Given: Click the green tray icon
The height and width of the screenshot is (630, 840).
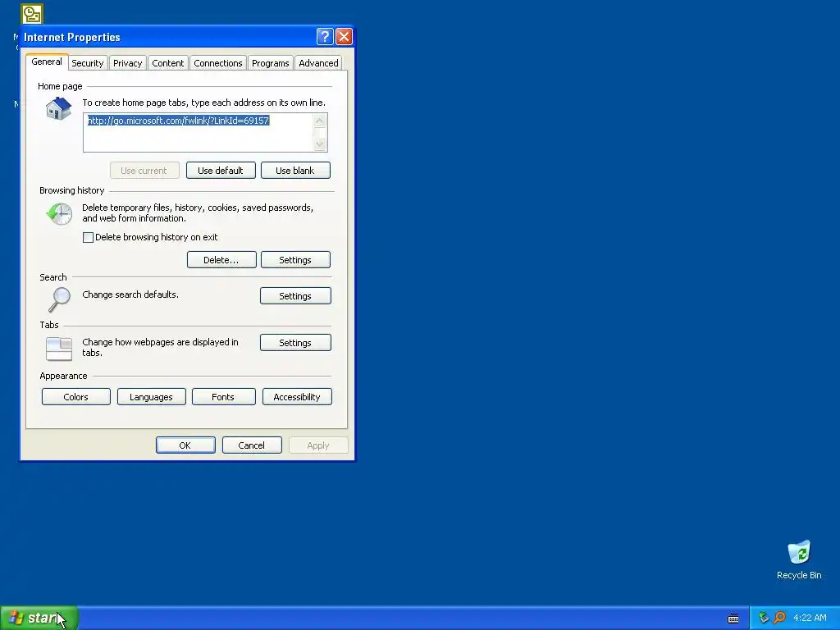Looking at the screenshot, I should pos(764,618).
